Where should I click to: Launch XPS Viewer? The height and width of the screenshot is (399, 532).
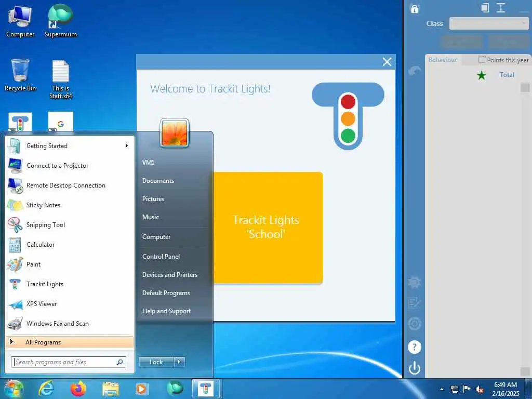pos(70,303)
